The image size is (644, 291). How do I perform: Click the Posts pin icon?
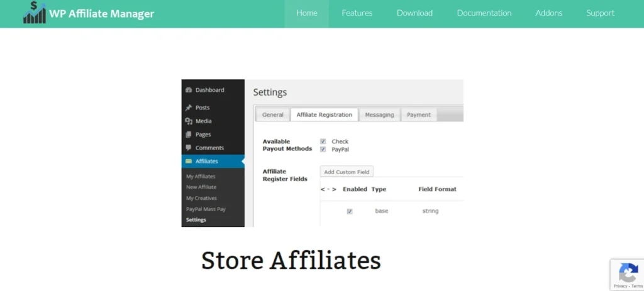[x=189, y=108]
